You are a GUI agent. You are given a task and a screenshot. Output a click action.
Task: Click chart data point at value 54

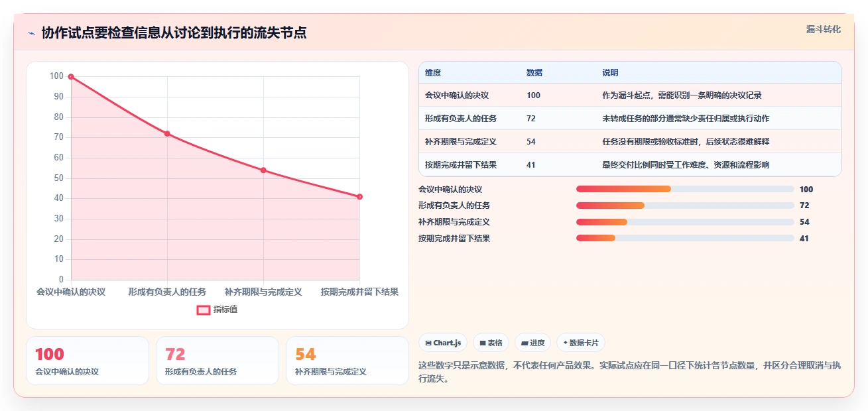[263, 170]
